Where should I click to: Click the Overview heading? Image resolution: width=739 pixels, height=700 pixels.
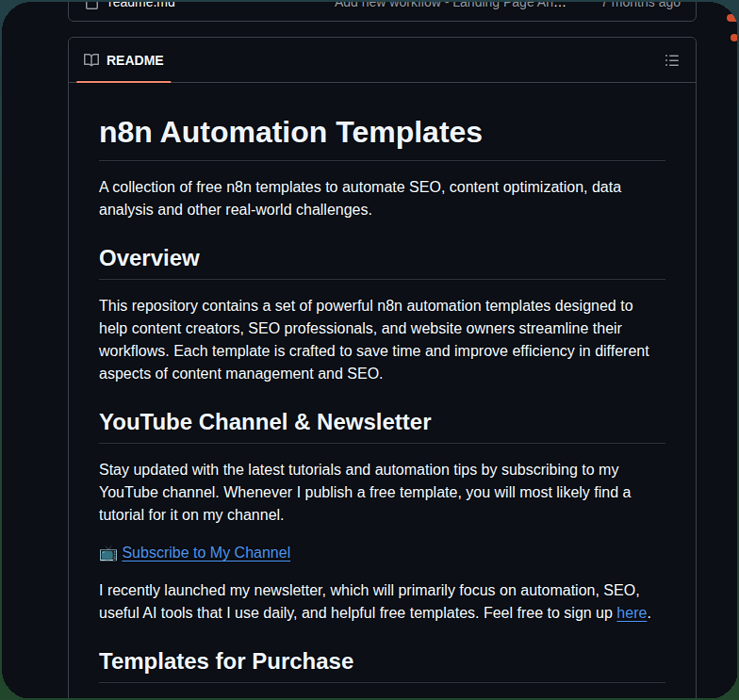pyautogui.click(x=149, y=258)
